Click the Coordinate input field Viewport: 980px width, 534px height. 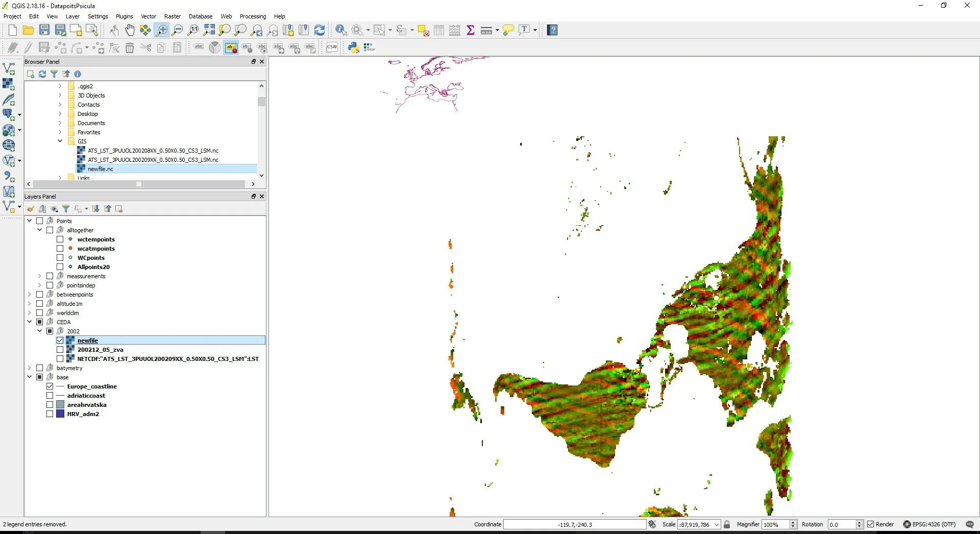[x=575, y=524]
